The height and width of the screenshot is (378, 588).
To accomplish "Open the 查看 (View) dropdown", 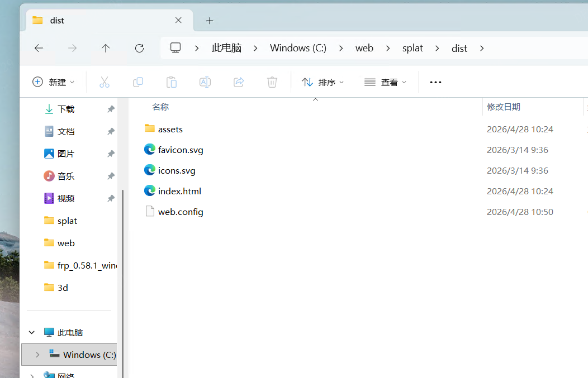I will pos(386,82).
